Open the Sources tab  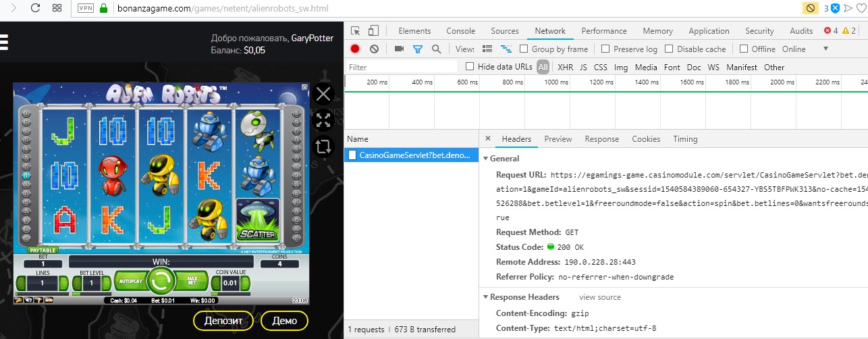[505, 31]
